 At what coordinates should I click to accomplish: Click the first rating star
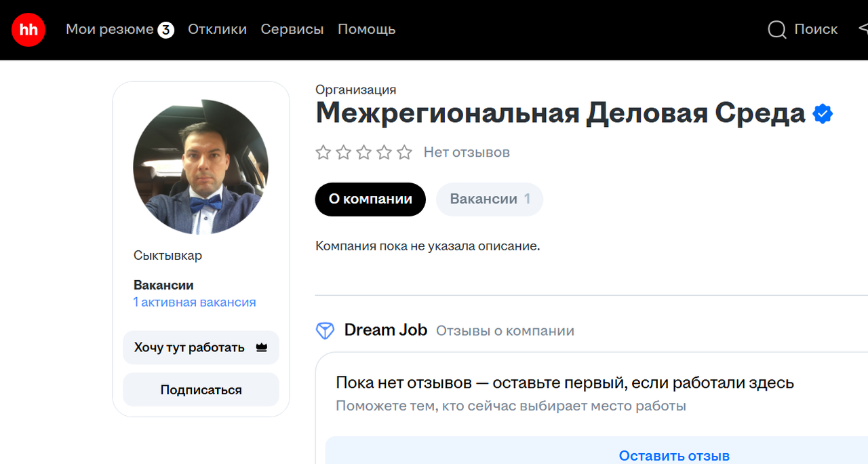(x=323, y=152)
